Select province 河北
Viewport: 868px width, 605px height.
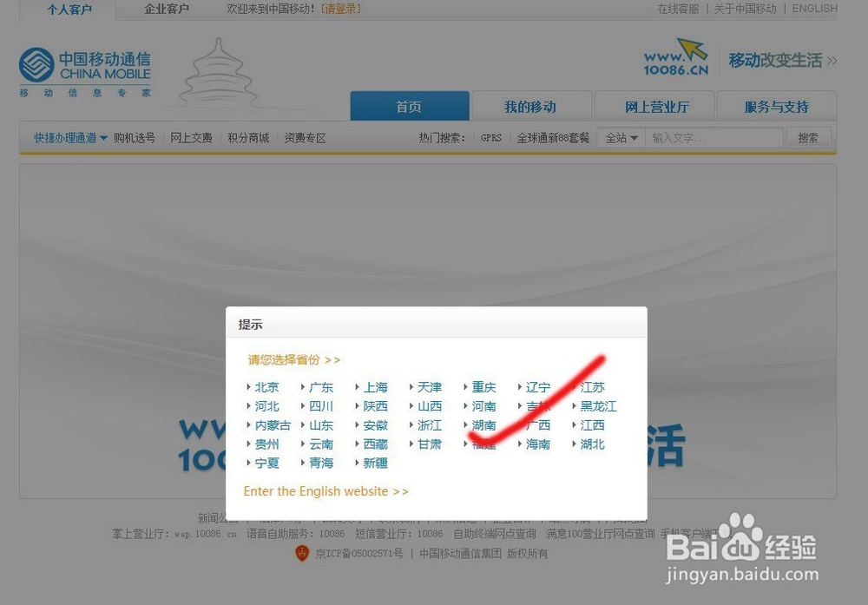(x=266, y=406)
